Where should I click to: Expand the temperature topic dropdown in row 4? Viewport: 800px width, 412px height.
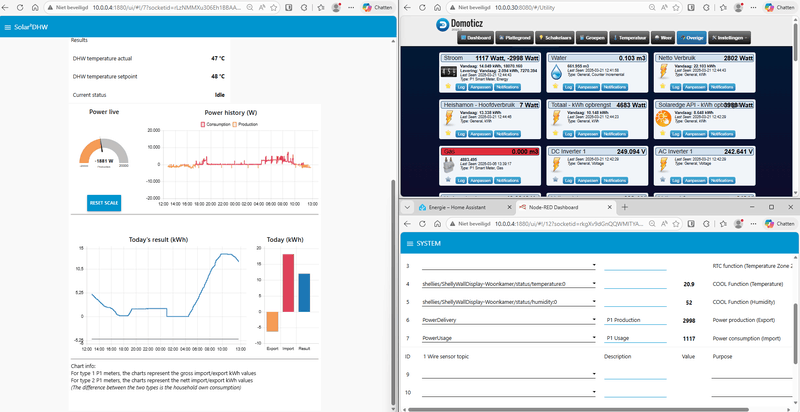click(x=508, y=284)
